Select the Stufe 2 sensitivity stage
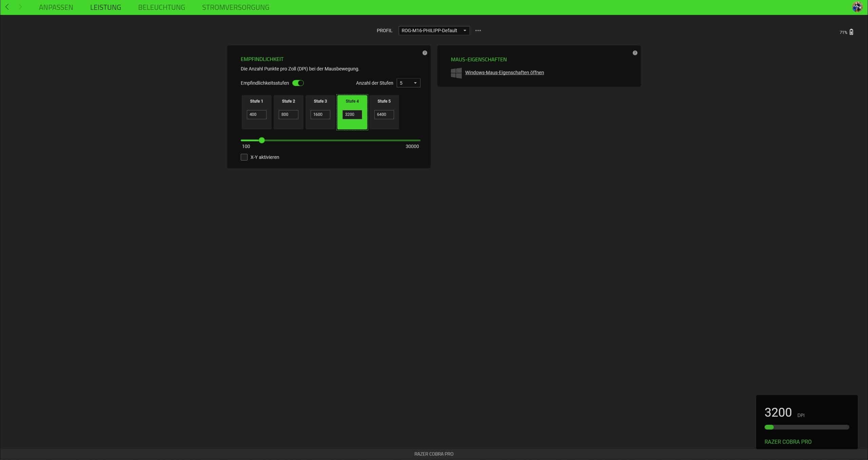This screenshot has height=460, width=868. (288, 102)
